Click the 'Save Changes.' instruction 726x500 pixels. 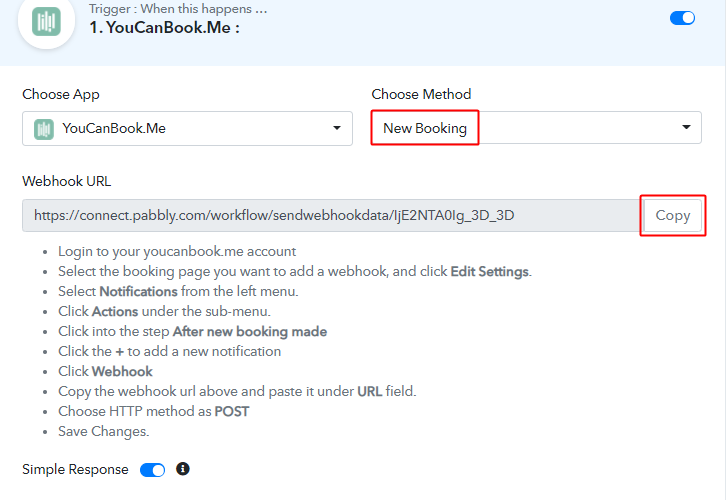click(104, 431)
